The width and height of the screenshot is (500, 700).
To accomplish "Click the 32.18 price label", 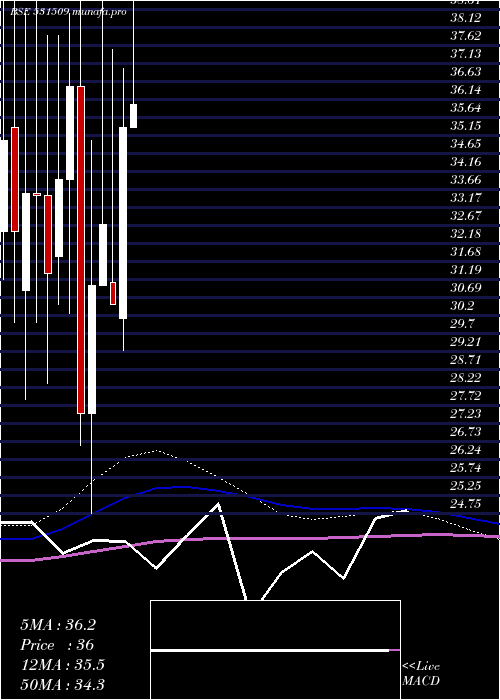I will tap(466, 233).
